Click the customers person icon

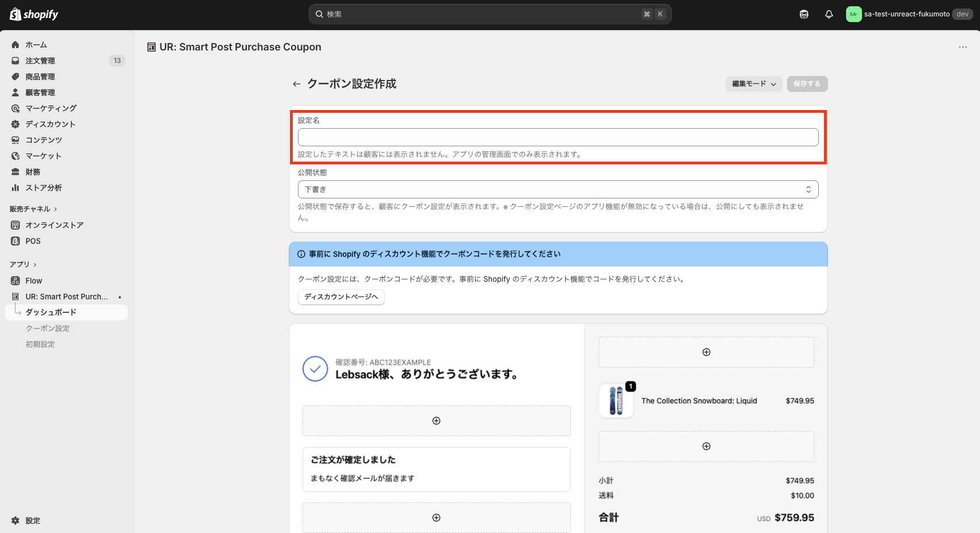pos(15,92)
